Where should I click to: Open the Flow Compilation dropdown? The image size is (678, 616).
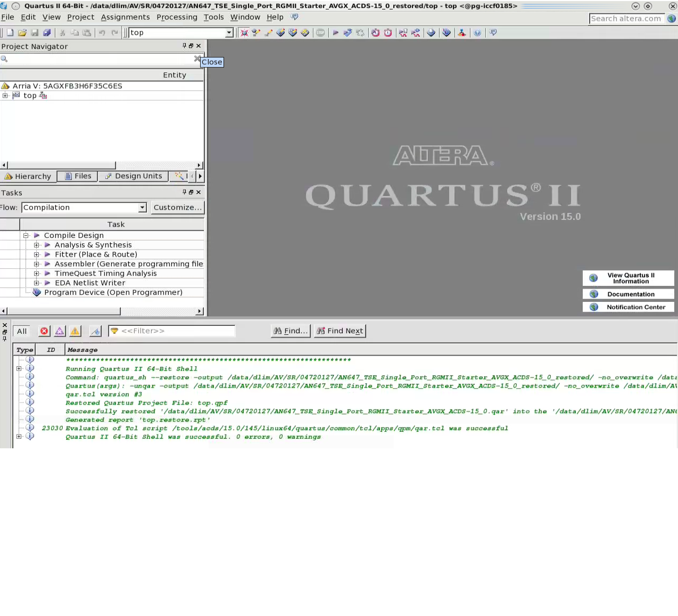coord(142,208)
